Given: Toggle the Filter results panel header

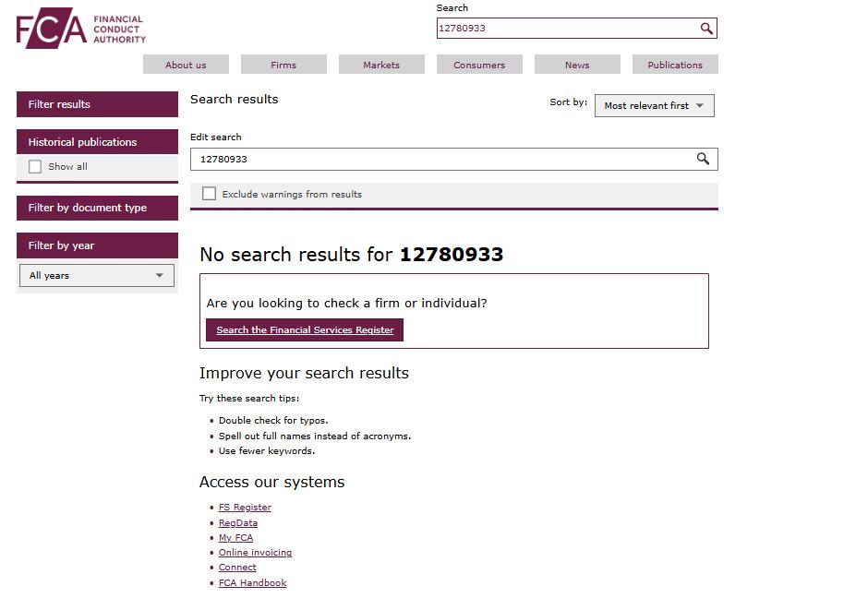Looking at the screenshot, I should coord(98,104).
